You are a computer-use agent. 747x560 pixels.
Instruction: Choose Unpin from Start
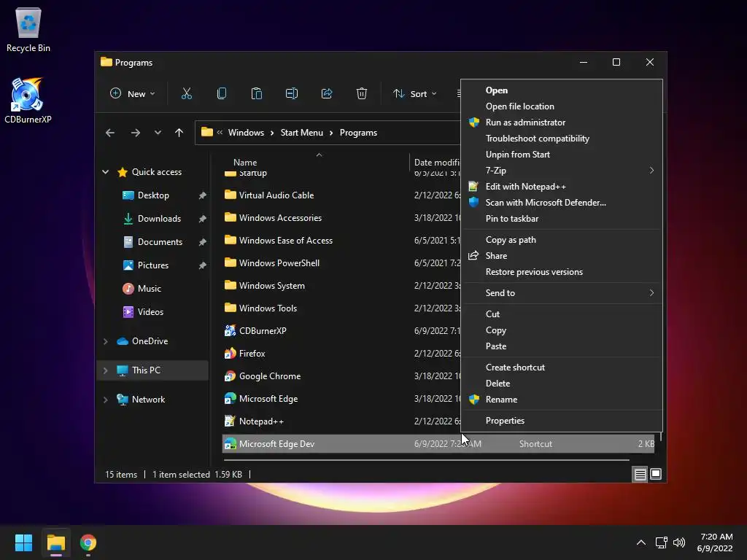[562, 155]
